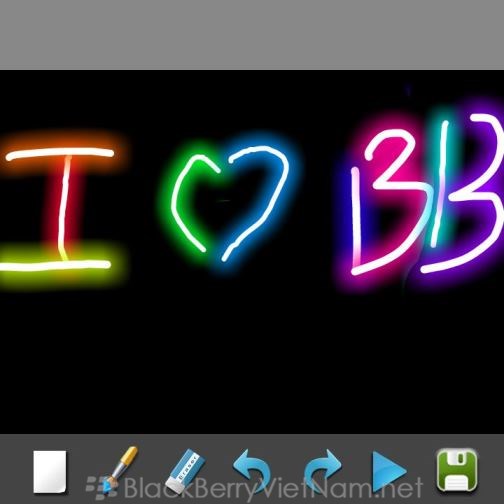The width and height of the screenshot is (504, 504).
Task: Click the yellow bottom bar of the I
Action: [x=55, y=265]
